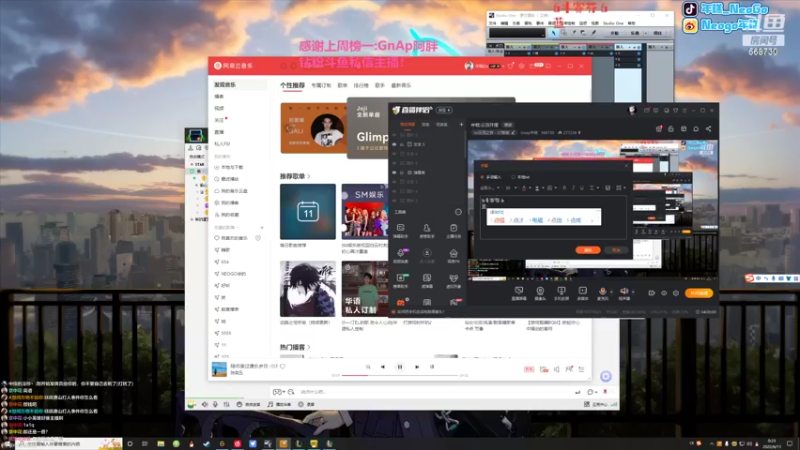The image size is (800, 450).
Task: Switch to 排行榜 tab
Action: [x=361, y=86]
